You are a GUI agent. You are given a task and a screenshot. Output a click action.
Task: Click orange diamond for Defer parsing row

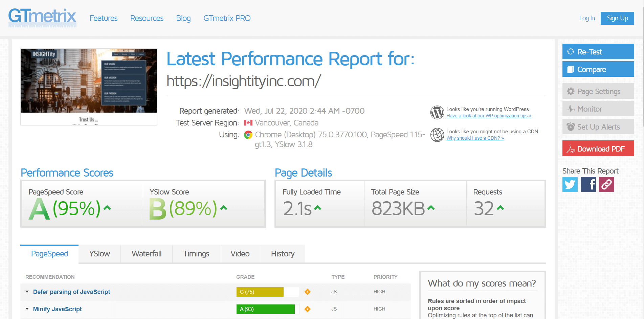(x=307, y=292)
